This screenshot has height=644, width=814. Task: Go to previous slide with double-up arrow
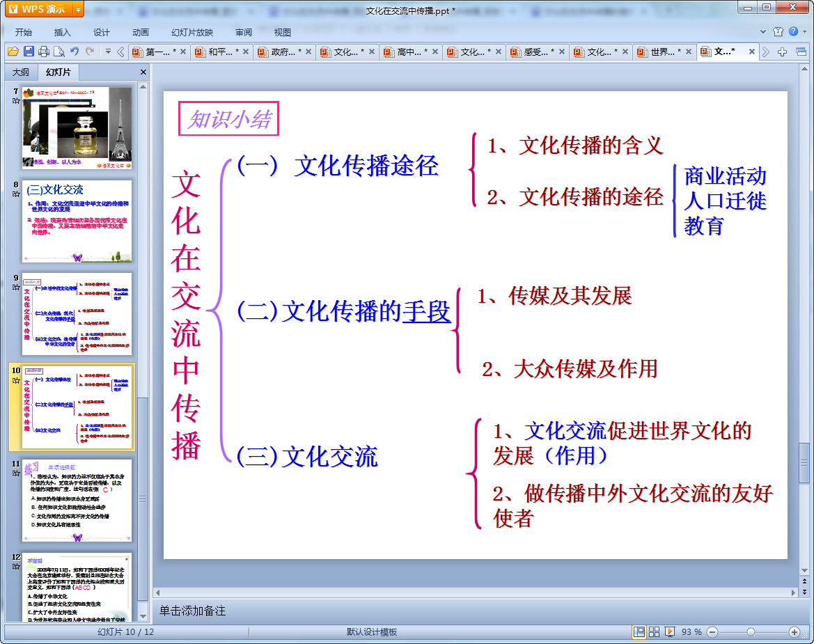pos(805,581)
